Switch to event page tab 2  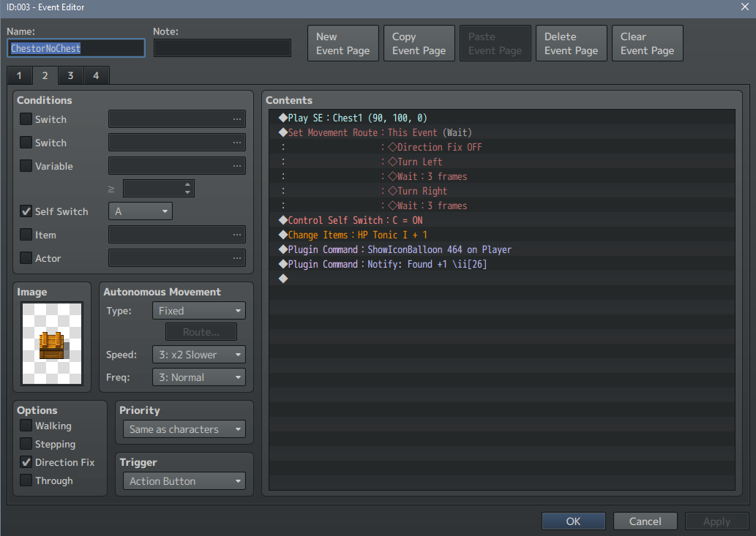click(45, 75)
